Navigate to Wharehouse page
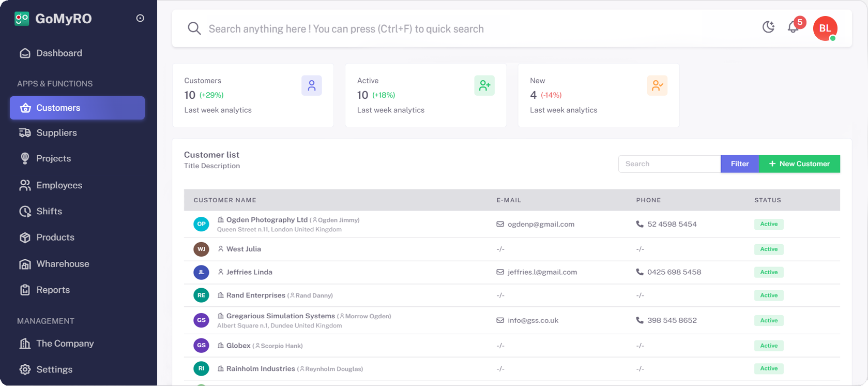The image size is (868, 386). click(63, 264)
